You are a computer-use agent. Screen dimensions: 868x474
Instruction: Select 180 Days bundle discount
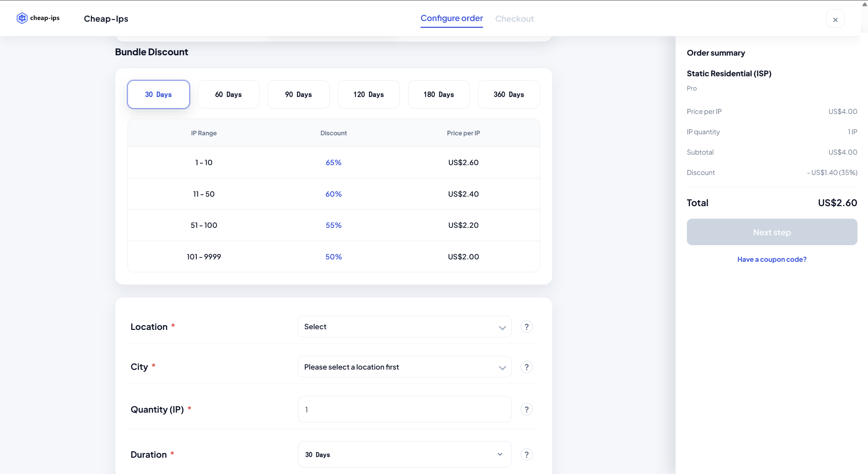[x=439, y=95]
